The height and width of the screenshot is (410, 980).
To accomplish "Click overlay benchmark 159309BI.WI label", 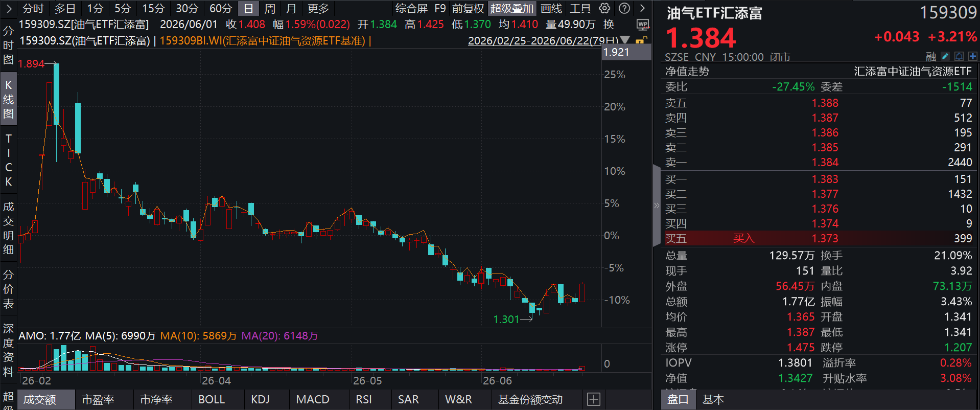I will click(x=263, y=40).
